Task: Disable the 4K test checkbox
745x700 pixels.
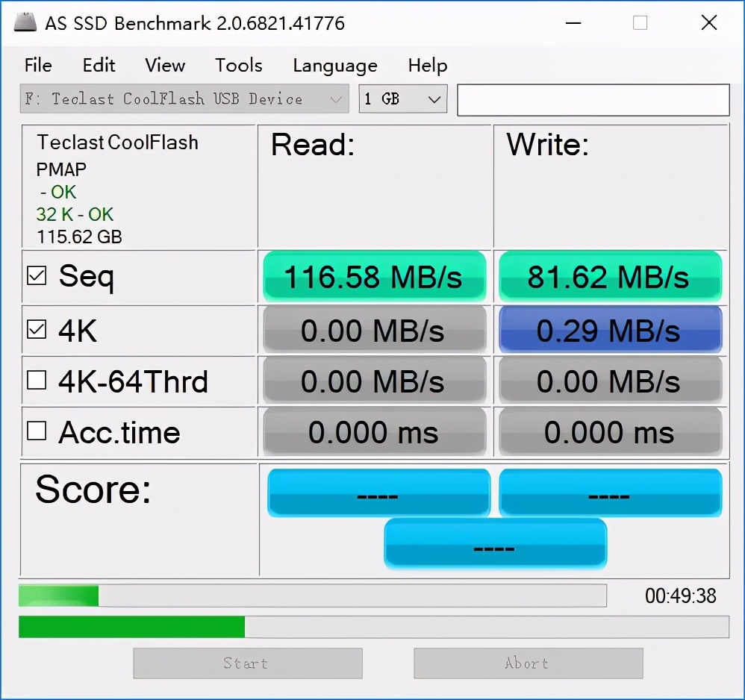Action: (x=37, y=329)
